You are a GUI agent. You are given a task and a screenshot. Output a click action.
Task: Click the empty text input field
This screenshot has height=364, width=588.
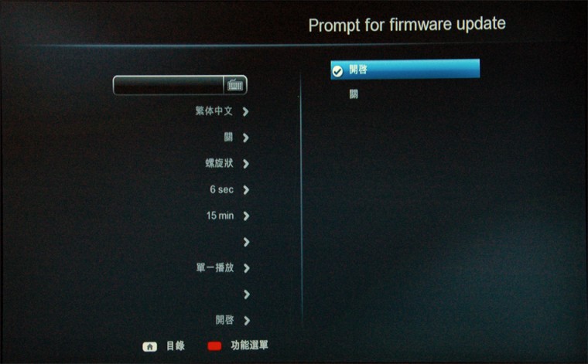(169, 85)
